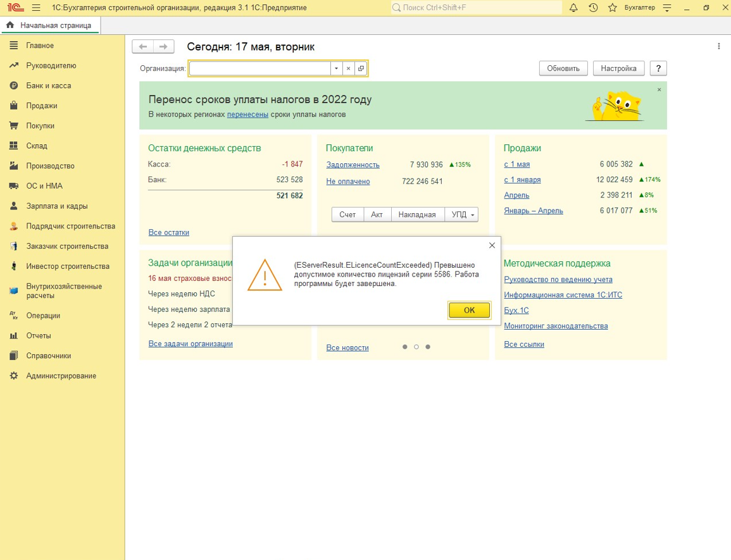Viewport: 731px width, 560px height.
Task: Click the Производство factory icon
Action: click(14, 166)
